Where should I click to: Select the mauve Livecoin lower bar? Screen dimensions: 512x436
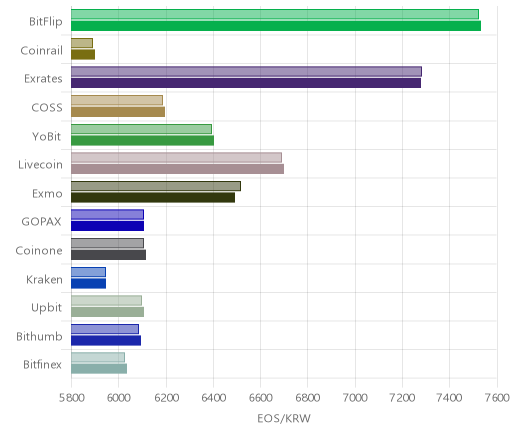pyautogui.click(x=178, y=169)
